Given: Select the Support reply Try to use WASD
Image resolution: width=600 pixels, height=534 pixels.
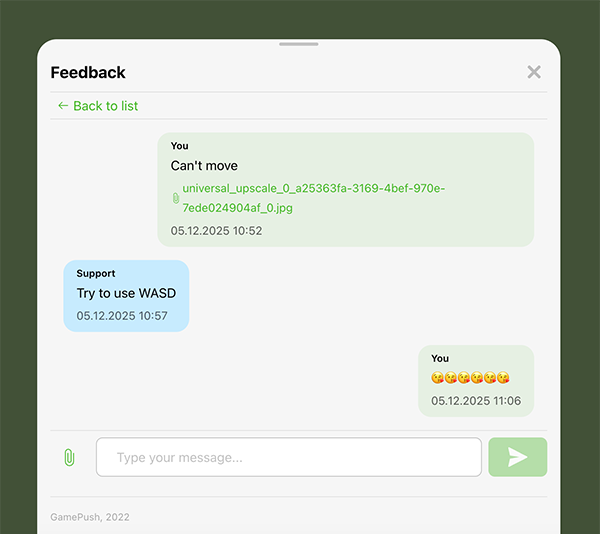Looking at the screenshot, I should (x=126, y=296).
